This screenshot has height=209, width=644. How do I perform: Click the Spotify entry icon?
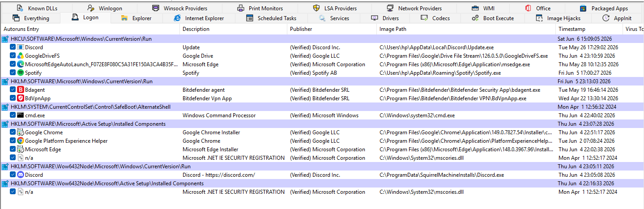click(x=20, y=73)
